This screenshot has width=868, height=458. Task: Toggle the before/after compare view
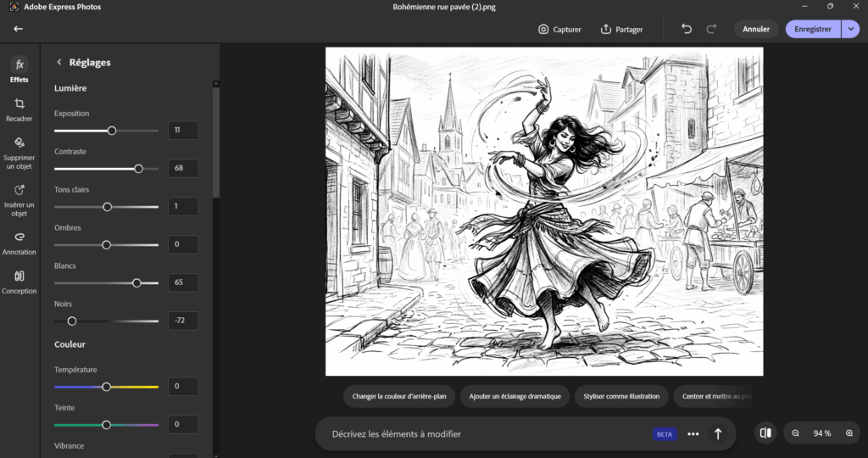[765, 433]
